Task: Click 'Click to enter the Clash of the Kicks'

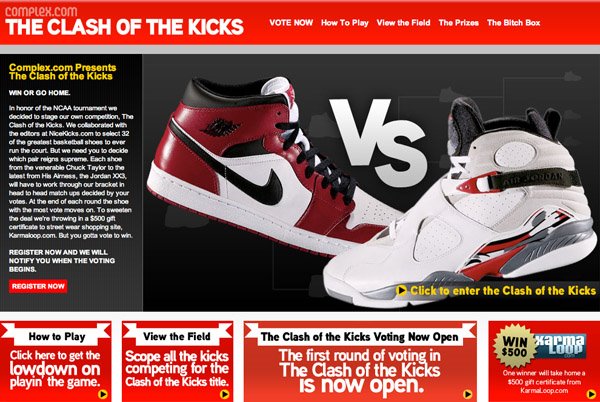Action: coord(503,291)
